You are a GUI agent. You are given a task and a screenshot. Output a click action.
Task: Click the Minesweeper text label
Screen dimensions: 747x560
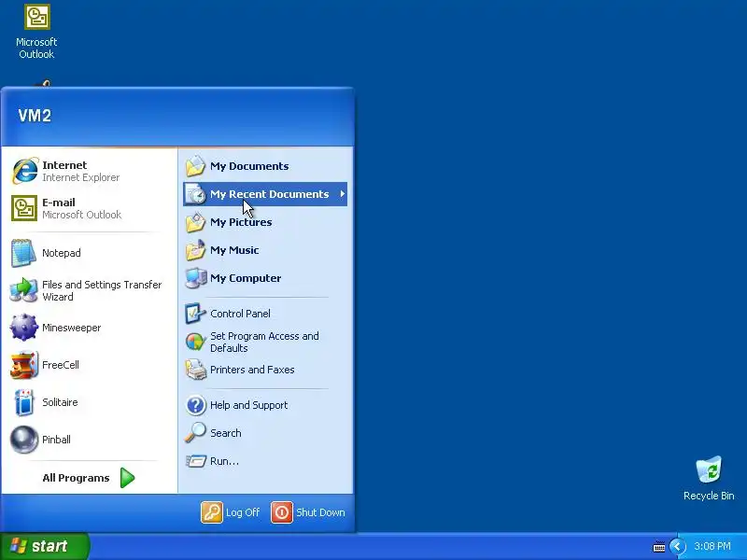click(72, 328)
